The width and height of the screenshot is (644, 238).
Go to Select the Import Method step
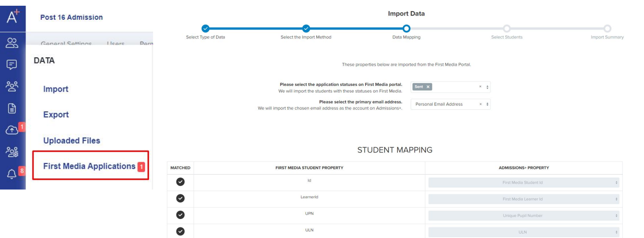click(x=306, y=29)
